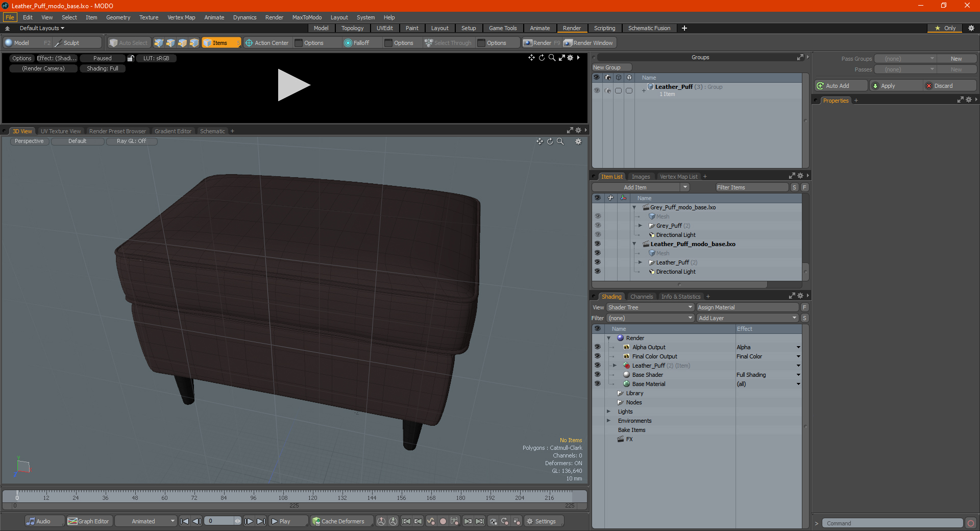Click the Assign Material button
Screen dimensions: 980x531
pyautogui.click(x=747, y=307)
